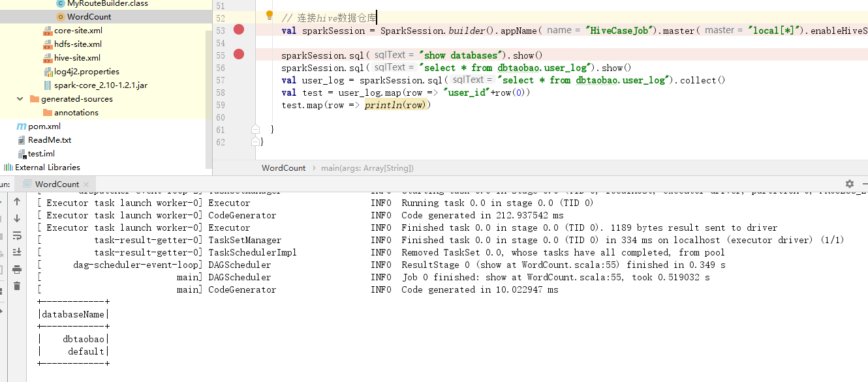868x382 pixels.
Task: Switch to the WordCount run tab
Action: coord(57,184)
